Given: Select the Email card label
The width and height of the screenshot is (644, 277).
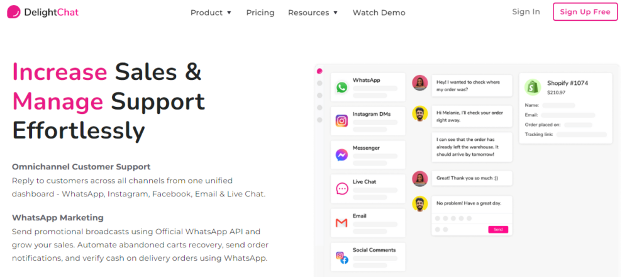Looking at the screenshot, I should [x=359, y=216].
